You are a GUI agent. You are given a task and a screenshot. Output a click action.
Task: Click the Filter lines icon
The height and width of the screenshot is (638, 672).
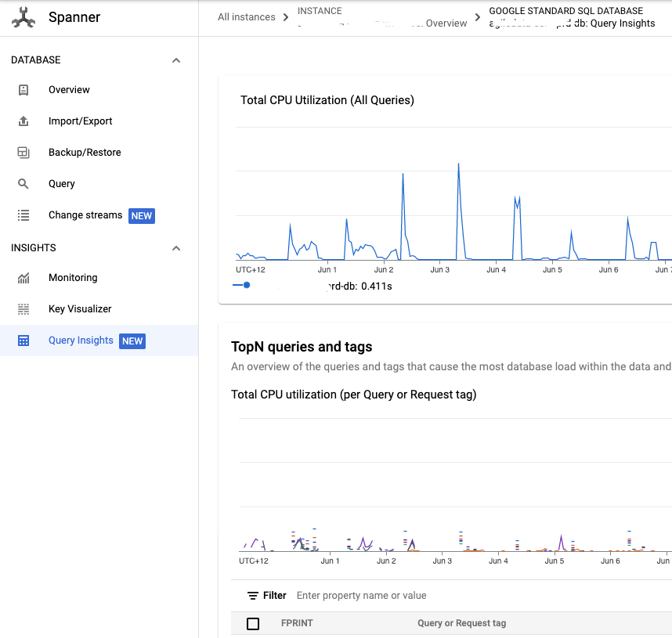pyautogui.click(x=253, y=596)
